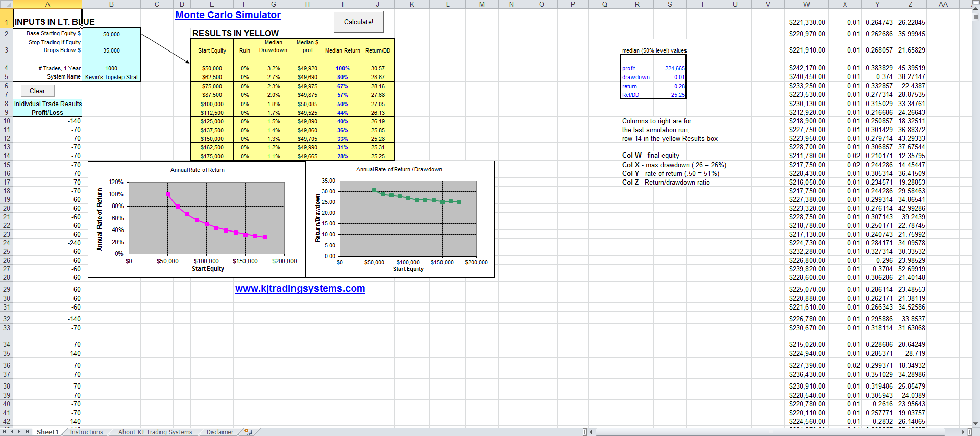Select column A header
This screenshot has height=436, width=980.
pyautogui.click(x=47, y=4)
